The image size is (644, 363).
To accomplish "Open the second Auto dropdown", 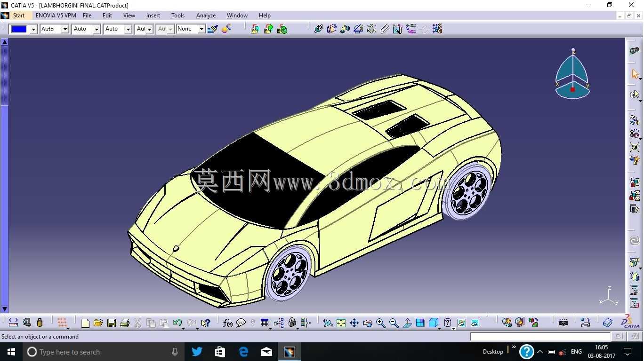I will 97,29.
